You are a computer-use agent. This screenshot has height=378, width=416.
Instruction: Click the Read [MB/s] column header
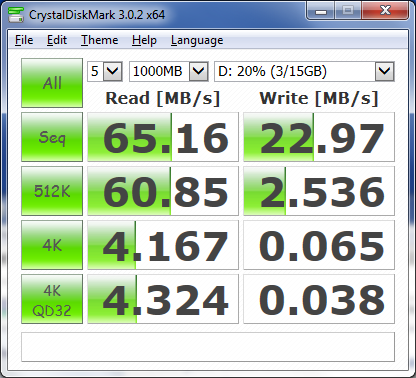pyautogui.click(x=163, y=99)
